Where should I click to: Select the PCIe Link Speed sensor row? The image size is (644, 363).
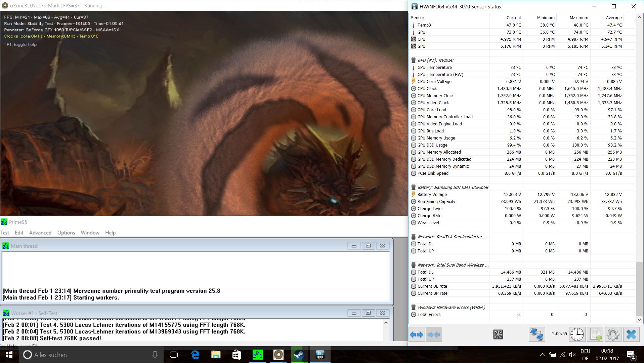pyautogui.click(x=522, y=173)
